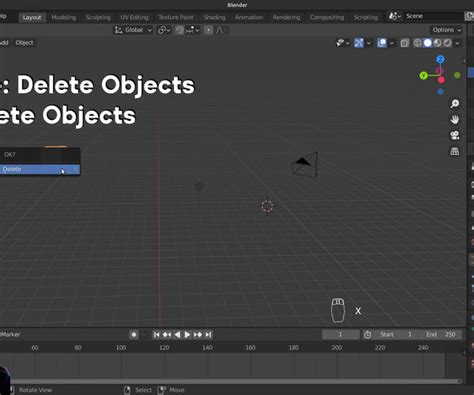474x395 pixels.
Task: Open the Object menu in viewport header
Action: click(x=24, y=43)
